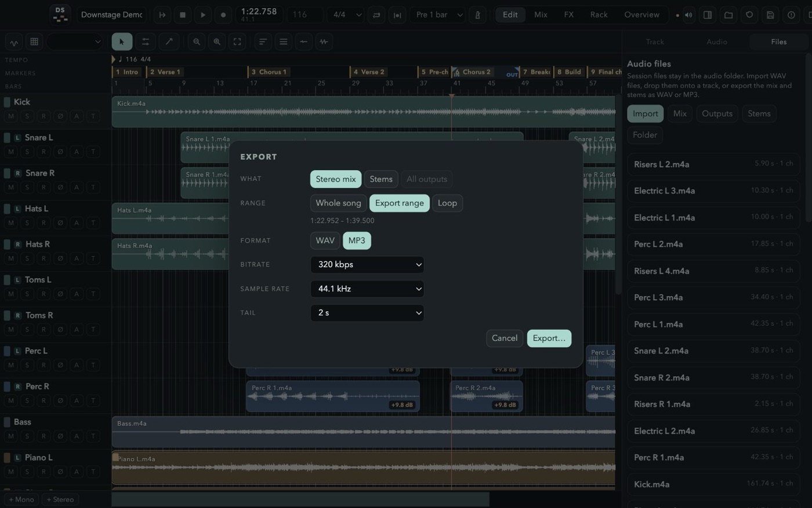Click the return-to-start transport icon
The width and height of the screenshot is (812, 508).
(x=162, y=15)
